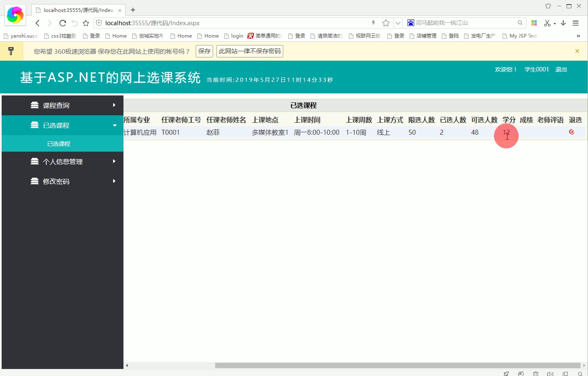Click the scrollbar left arrow

coord(127,365)
